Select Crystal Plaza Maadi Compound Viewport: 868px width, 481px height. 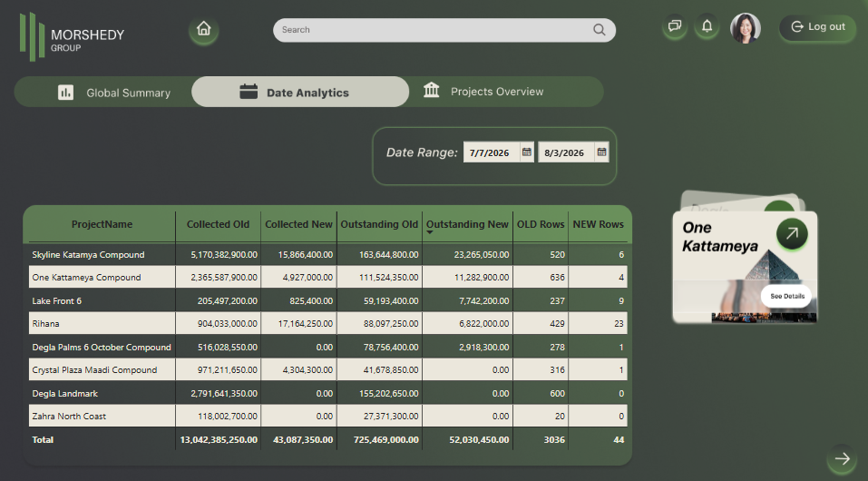(x=94, y=370)
